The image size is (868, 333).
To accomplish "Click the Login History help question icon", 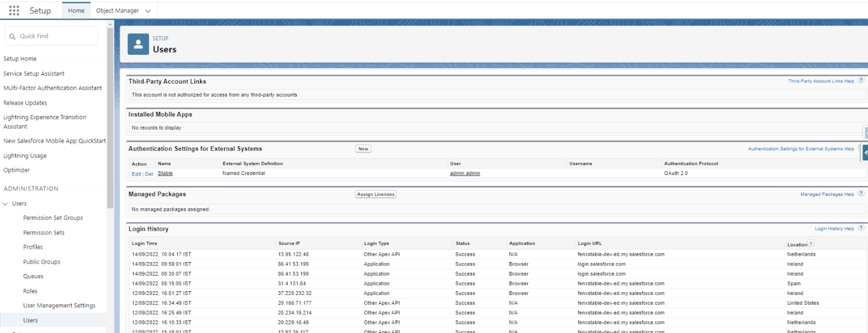I will click(x=861, y=228).
